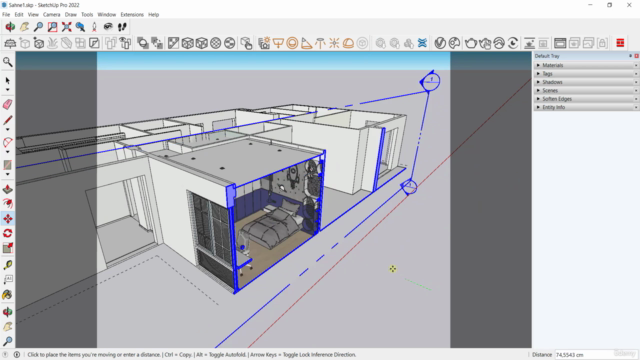
Task: Toggle the Default Tray pin
Action: (x=631, y=56)
